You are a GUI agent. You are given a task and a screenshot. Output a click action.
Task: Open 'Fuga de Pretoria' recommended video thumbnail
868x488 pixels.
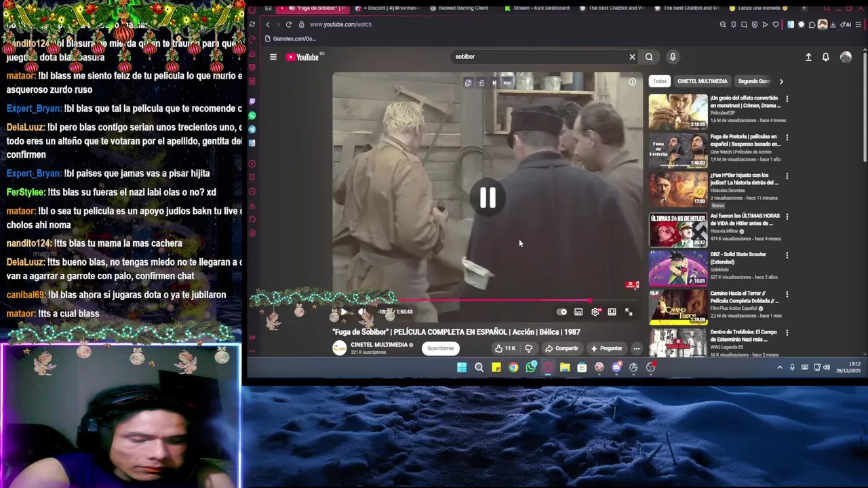[x=678, y=150]
